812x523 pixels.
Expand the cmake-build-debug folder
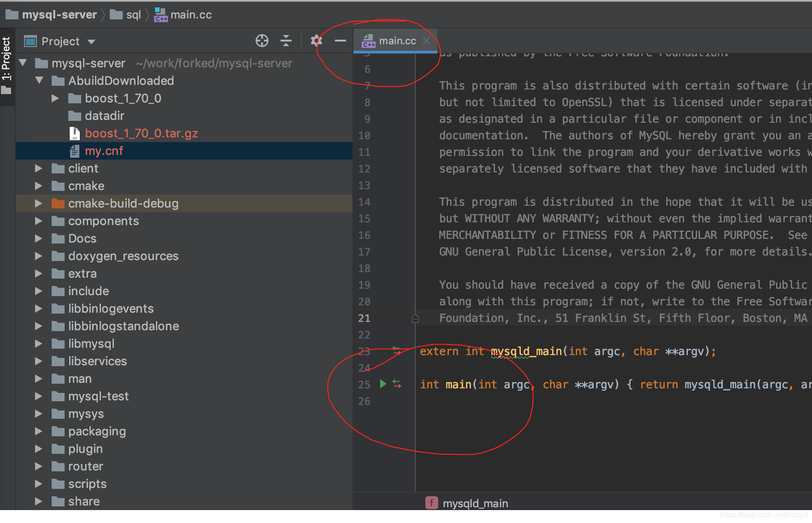39,203
